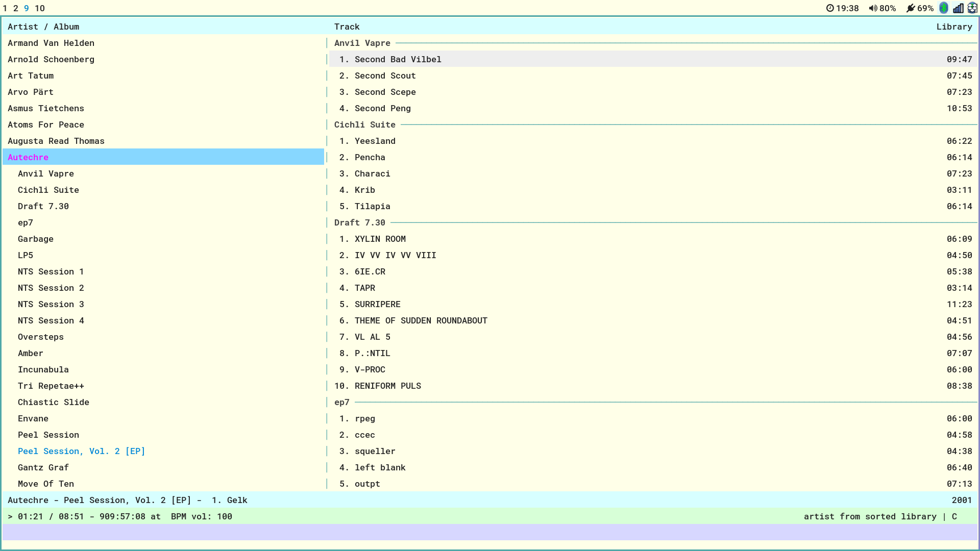
Task: Select album Peel Session, Vol. 2 [EP]
Action: [82, 451]
